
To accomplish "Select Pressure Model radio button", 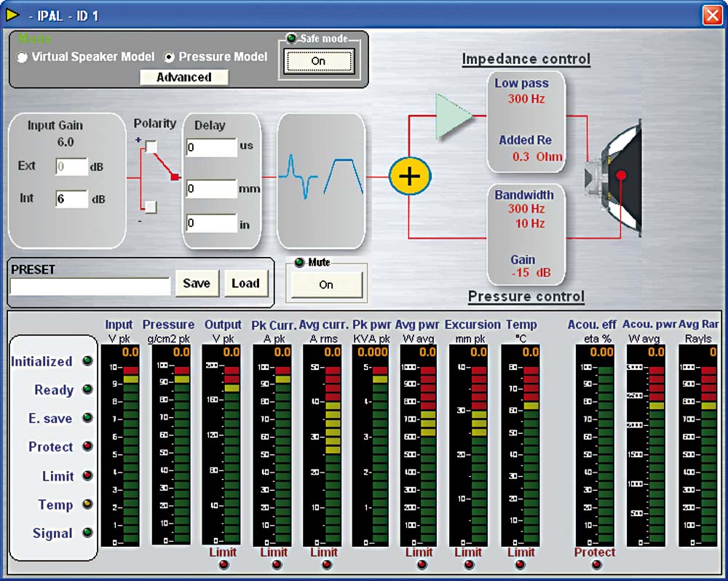I will click(169, 57).
